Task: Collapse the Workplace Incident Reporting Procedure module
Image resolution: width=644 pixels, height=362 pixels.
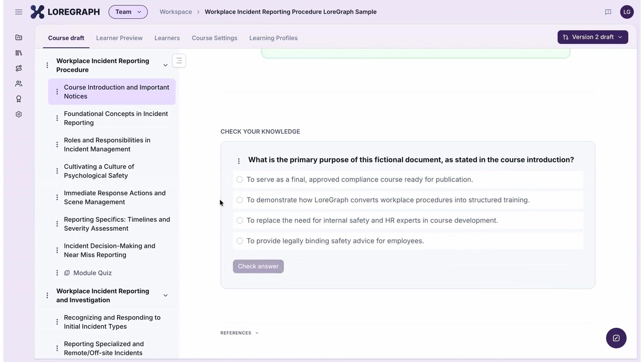Action: [165, 65]
